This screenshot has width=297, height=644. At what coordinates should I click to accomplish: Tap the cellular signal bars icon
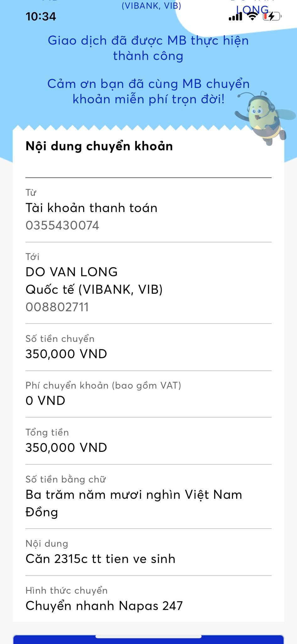pyautogui.click(x=235, y=17)
